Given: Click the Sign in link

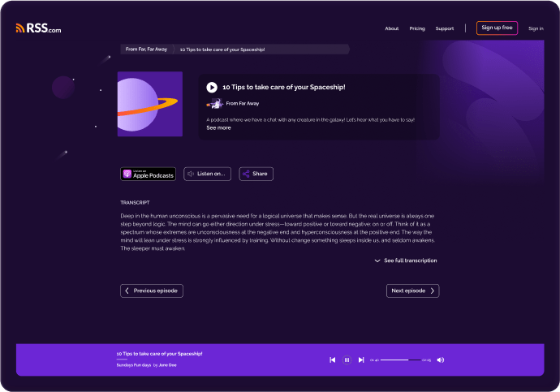Looking at the screenshot, I should (x=536, y=28).
